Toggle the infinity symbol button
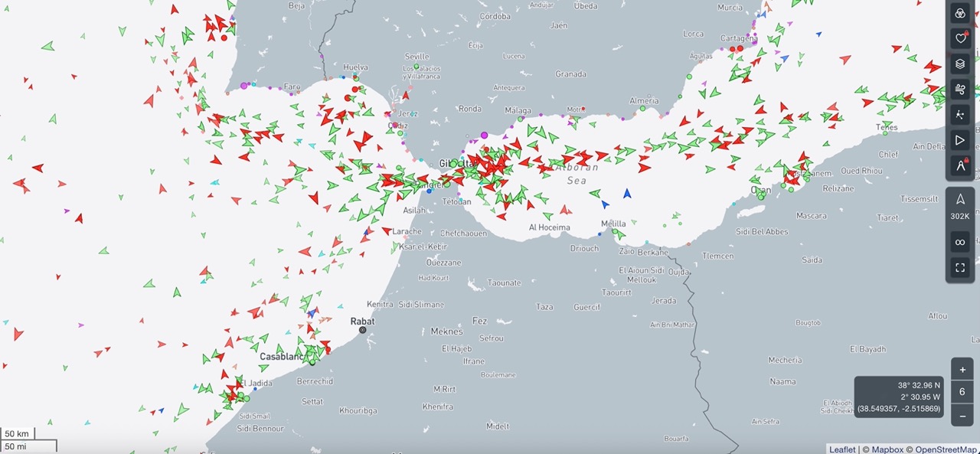 (x=960, y=242)
